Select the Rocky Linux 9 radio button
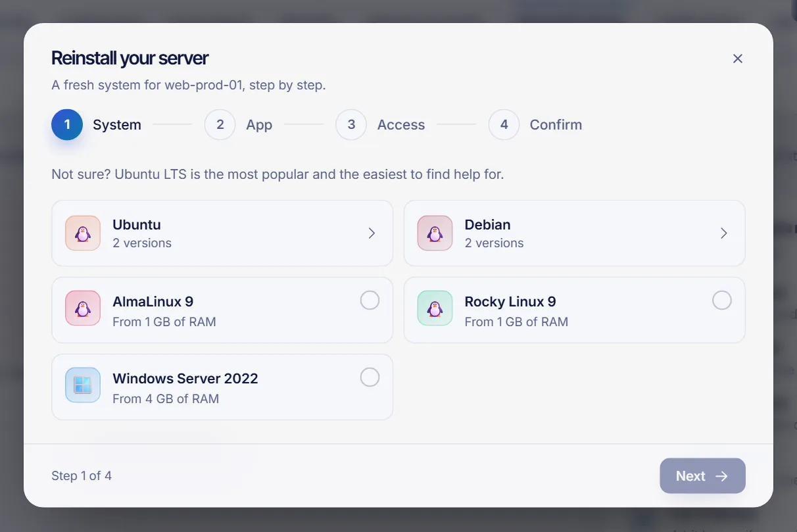This screenshot has width=797, height=532. [722, 301]
